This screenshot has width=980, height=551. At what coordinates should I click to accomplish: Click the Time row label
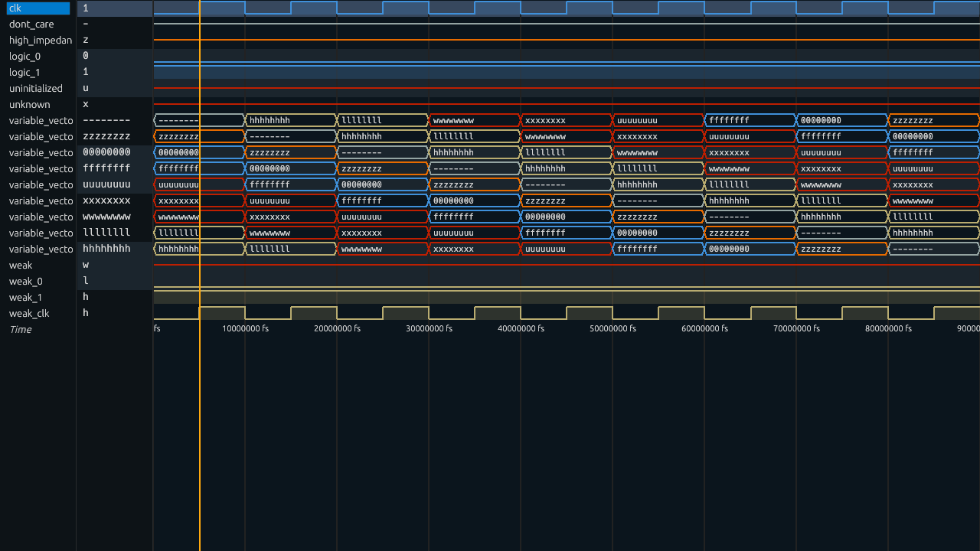point(21,330)
